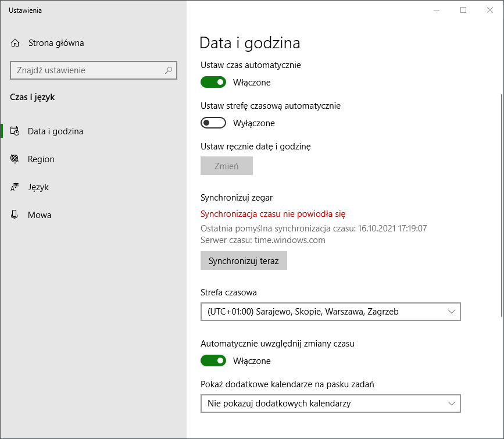Click the calendar-clock icon for Data i godzina

pyautogui.click(x=15, y=131)
